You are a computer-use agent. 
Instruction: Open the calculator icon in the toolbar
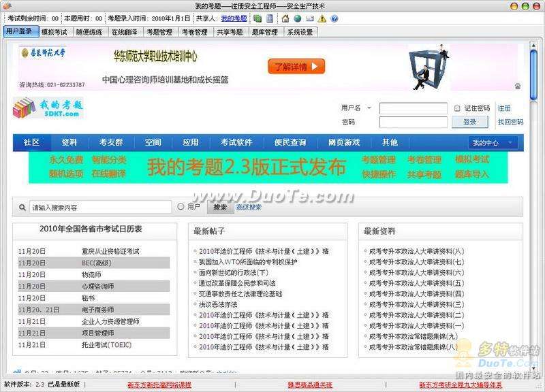[270, 18]
